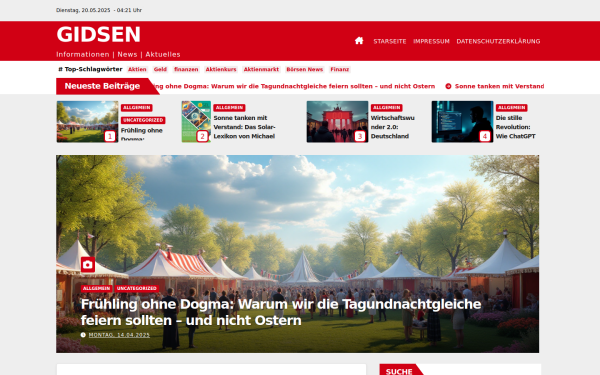Open thumbnail number 3 Brandenburg Gate image
The height and width of the screenshot is (375, 600).
pyautogui.click(x=337, y=122)
